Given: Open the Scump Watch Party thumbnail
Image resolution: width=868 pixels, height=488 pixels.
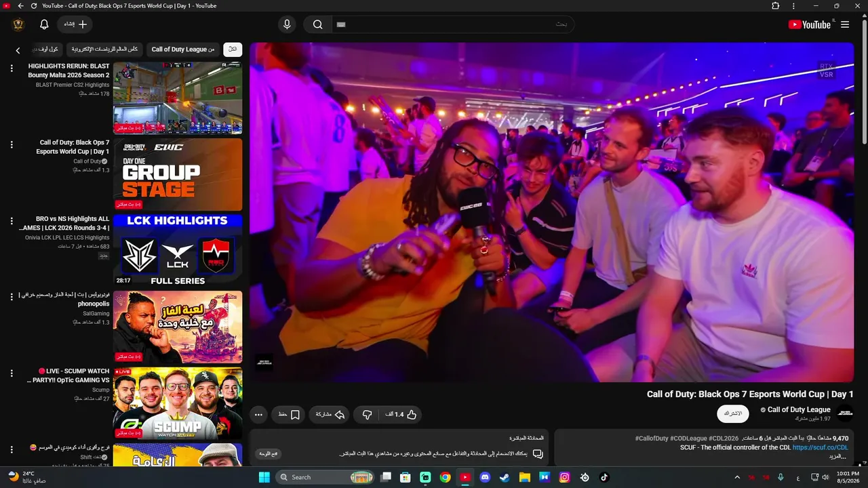Looking at the screenshot, I should click(x=178, y=403).
